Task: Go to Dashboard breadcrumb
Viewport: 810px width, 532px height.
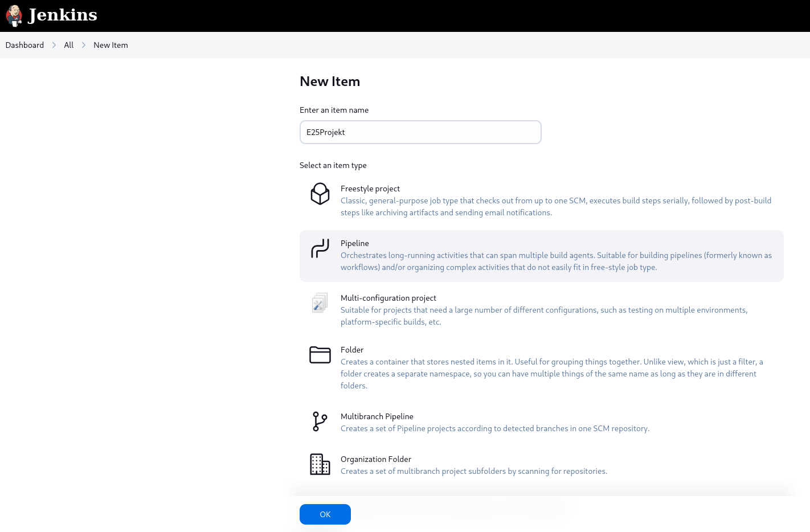Action: (24, 45)
